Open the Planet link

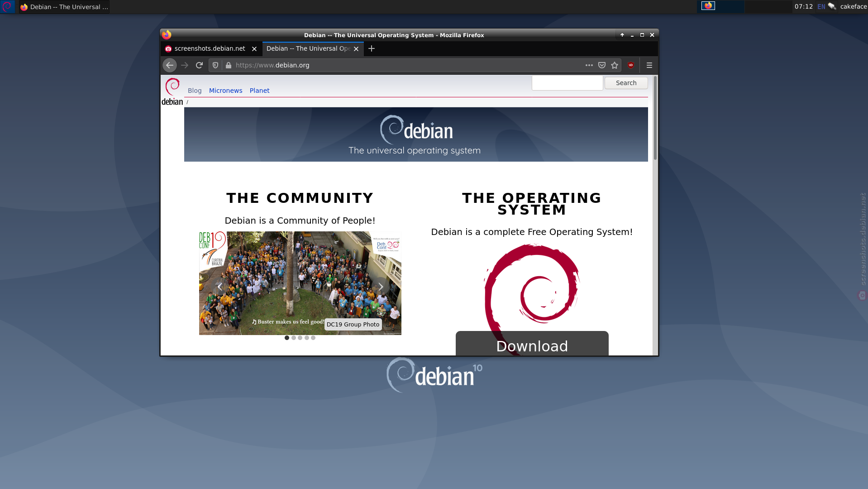[x=259, y=91]
